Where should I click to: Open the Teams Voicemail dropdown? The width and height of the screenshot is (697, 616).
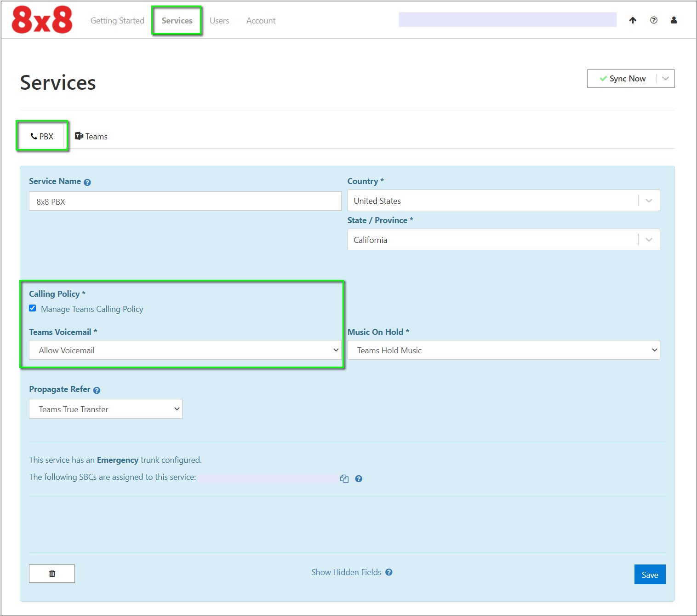click(x=336, y=350)
